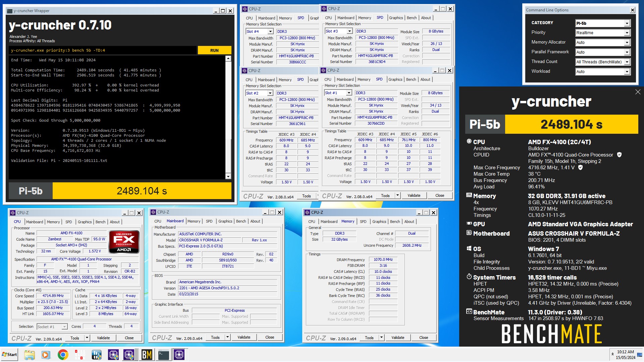Click the blue bars shield icon on taskbar
This screenshot has height=362, width=644.
pyautogui.click(x=97, y=355)
